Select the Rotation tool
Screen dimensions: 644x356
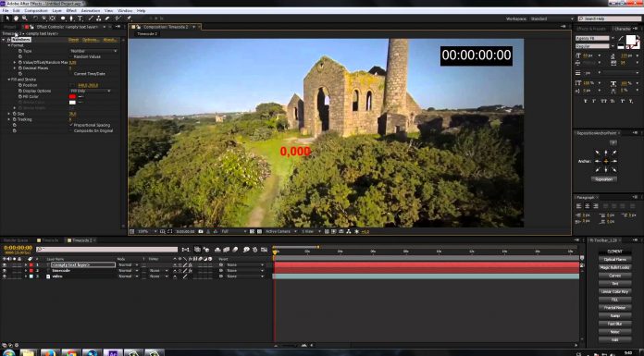(35, 18)
